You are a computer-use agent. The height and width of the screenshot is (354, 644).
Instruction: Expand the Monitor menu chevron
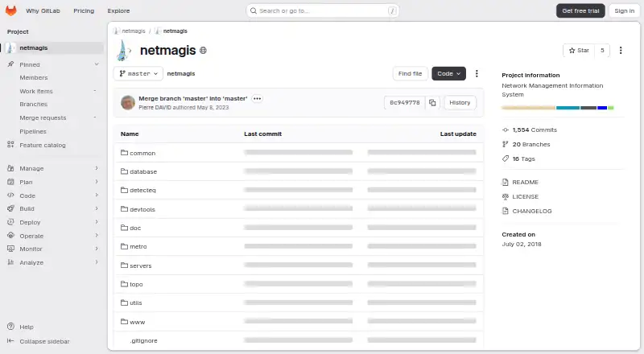click(x=97, y=249)
